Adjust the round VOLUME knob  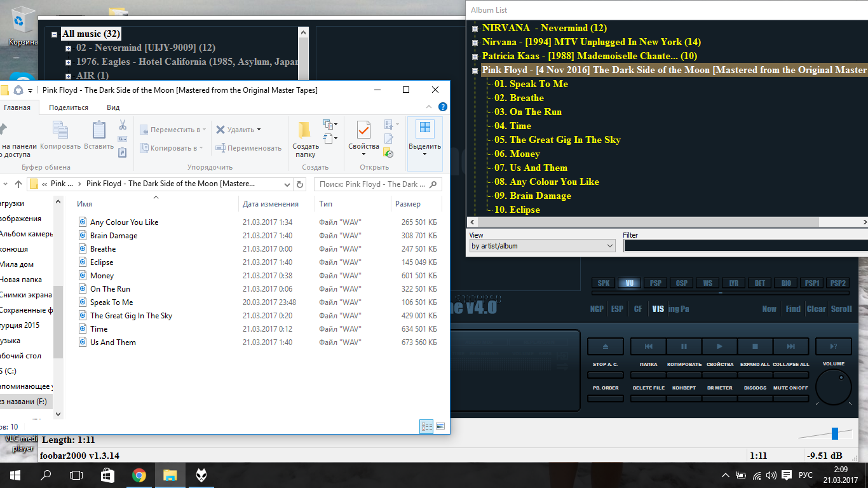coord(834,387)
